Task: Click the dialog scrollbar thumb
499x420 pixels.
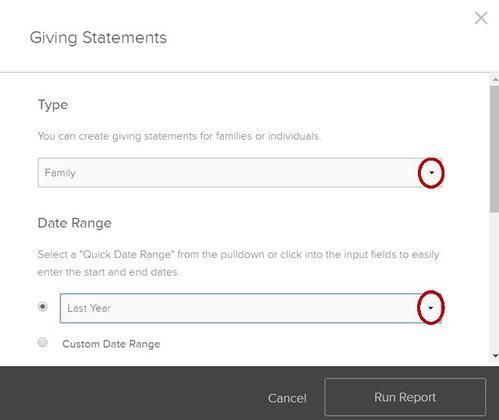Action: click(495, 149)
